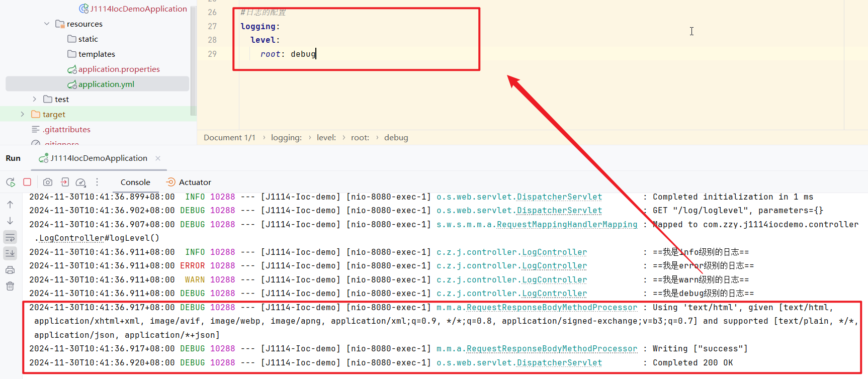Select the templates folder
The width and height of the screenshot is (868, 379).
(92, 54)
